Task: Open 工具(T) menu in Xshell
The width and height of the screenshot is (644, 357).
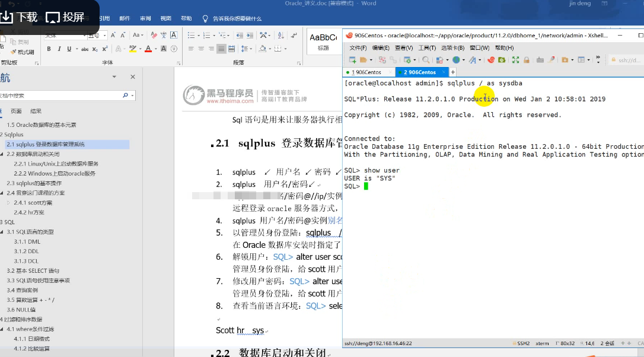Action: click(x=427, y=48)
